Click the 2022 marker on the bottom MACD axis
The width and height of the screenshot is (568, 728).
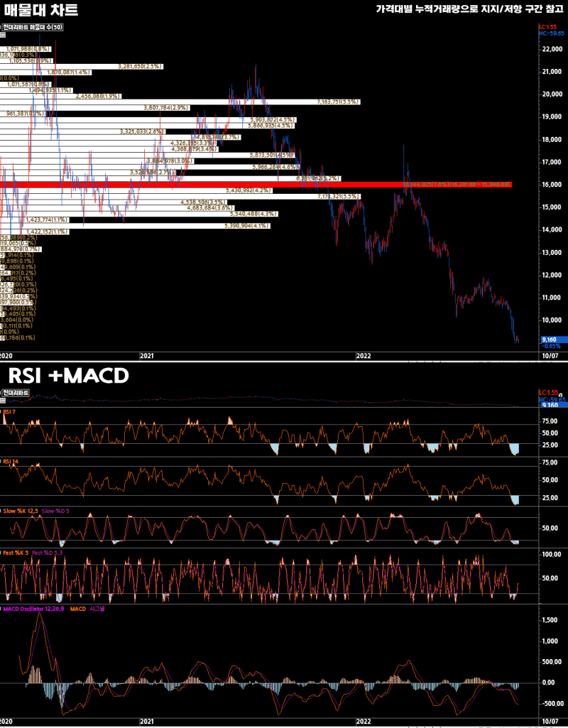[363, 722]
